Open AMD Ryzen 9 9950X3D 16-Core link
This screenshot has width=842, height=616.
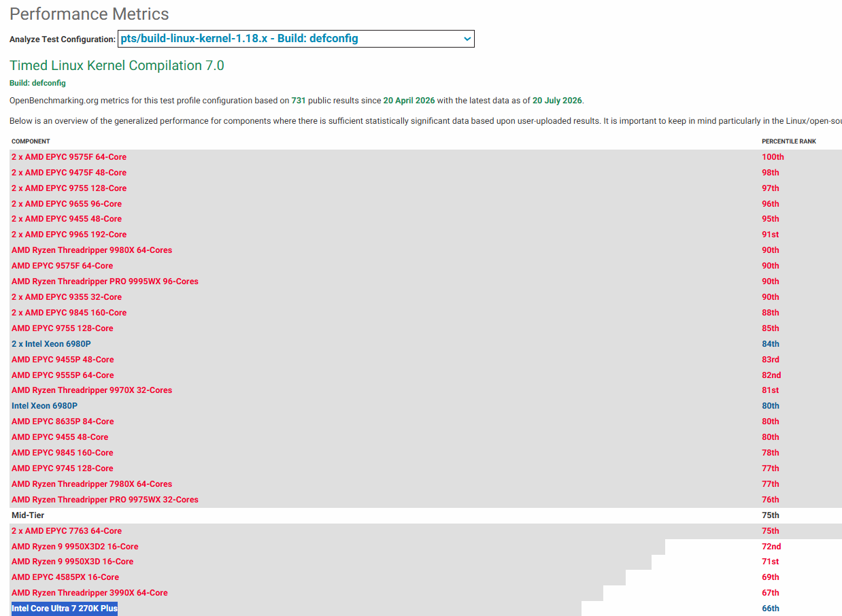point(72,562)
